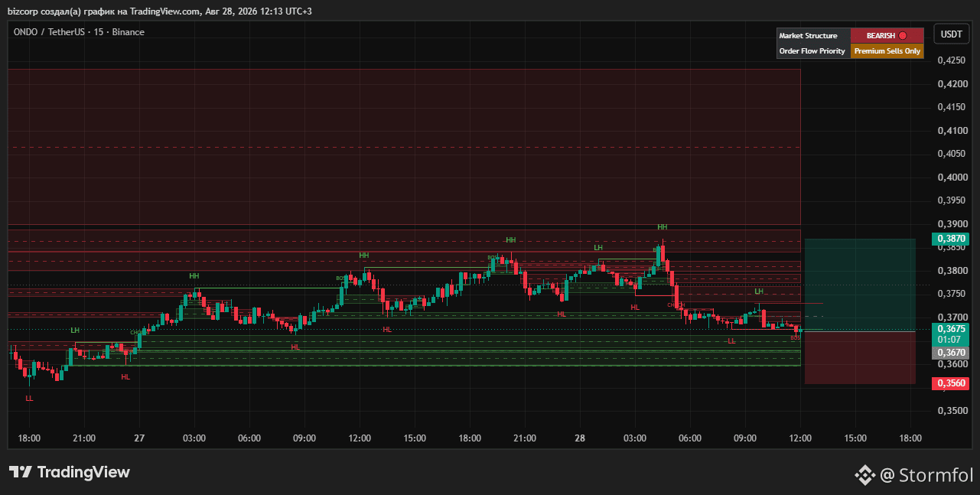Click the TradingView logo

(69, 472)
